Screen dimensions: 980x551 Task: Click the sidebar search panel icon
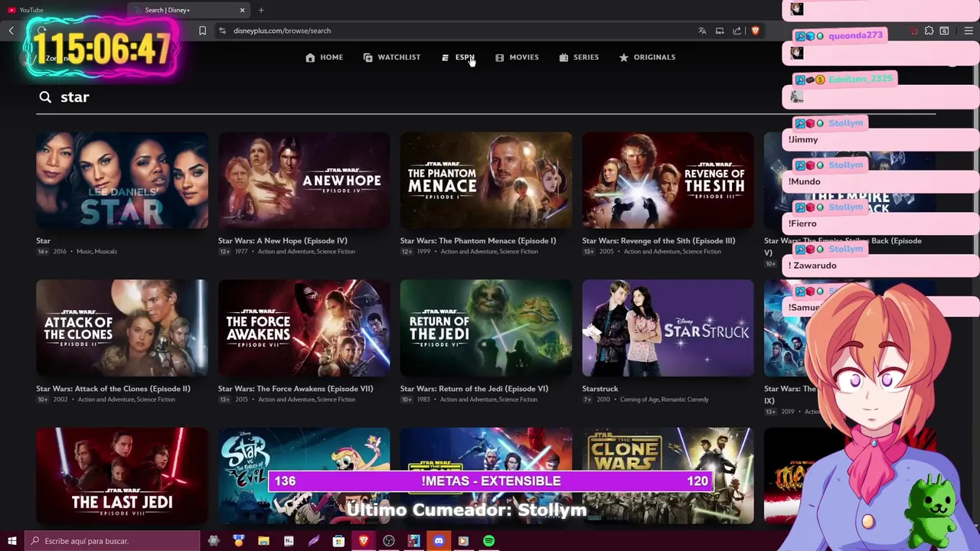click(944, 31)
